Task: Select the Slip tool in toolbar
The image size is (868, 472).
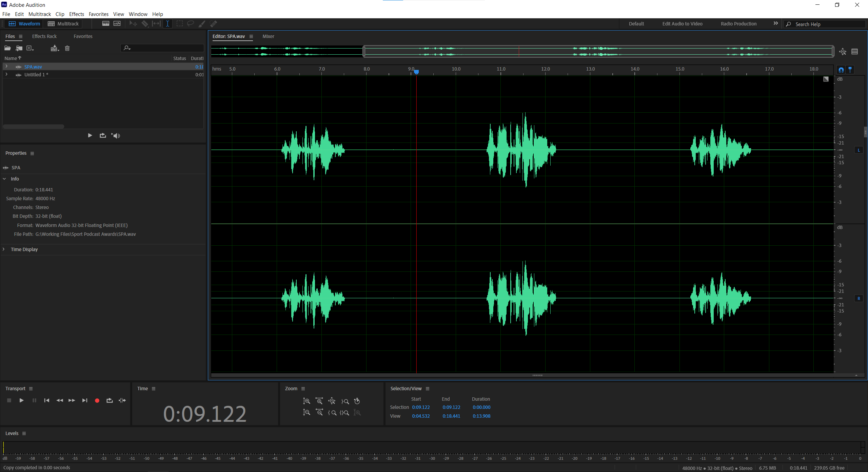Action: click(x=156, y=24)
